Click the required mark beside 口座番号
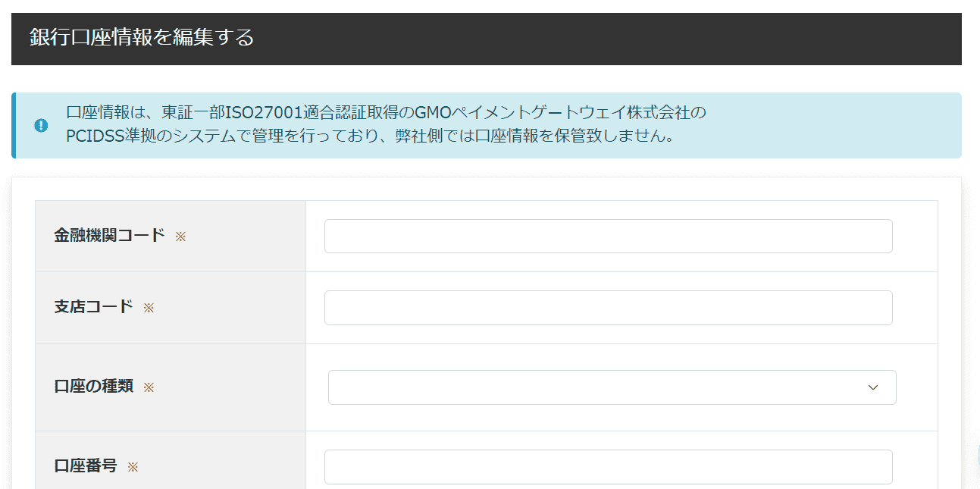 [133, 467]
